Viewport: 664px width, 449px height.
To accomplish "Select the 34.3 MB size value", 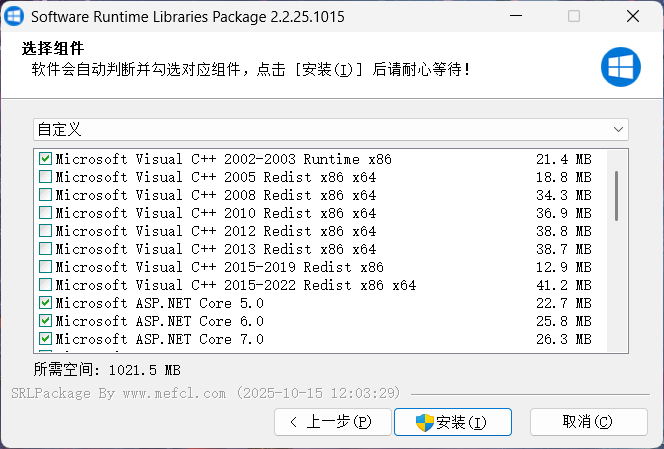I will tap(564, 195).
